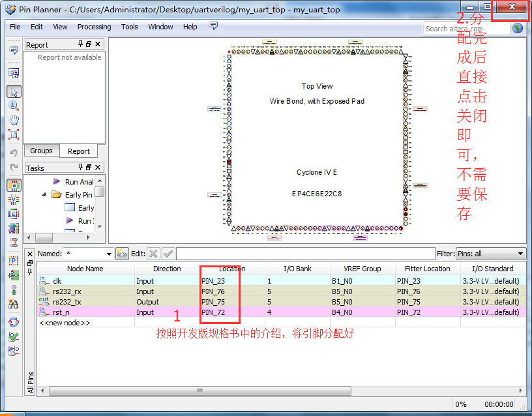Select the rs232_tx node name
Screen dimensions: 532x416
pos(67,302)
